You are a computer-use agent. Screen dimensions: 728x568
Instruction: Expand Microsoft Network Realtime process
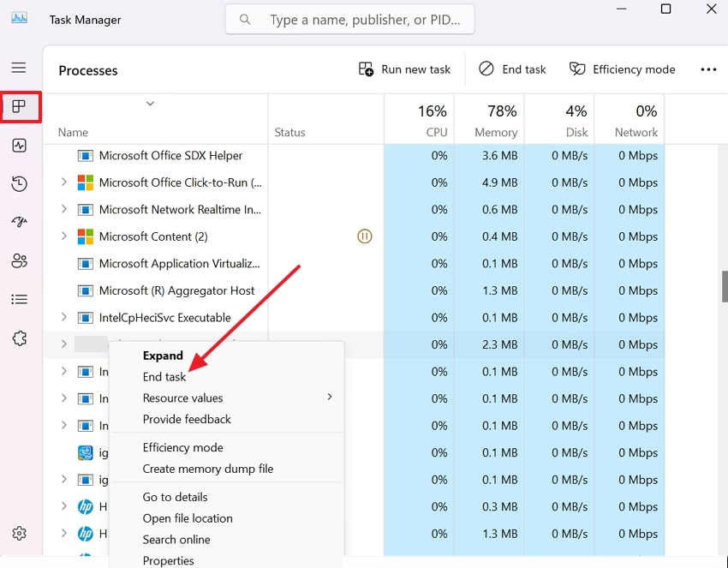64,209
